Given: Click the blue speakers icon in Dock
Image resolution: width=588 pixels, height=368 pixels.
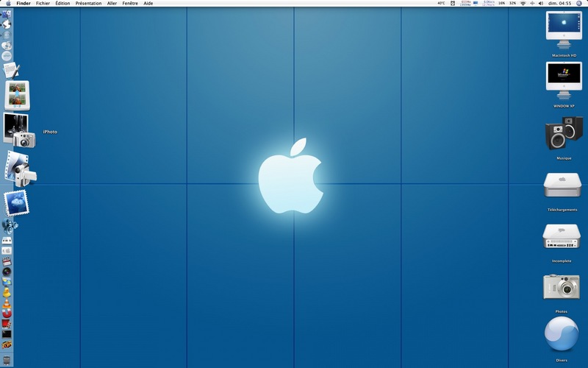Looking at the screenshot, I should (x=9, y=226).
